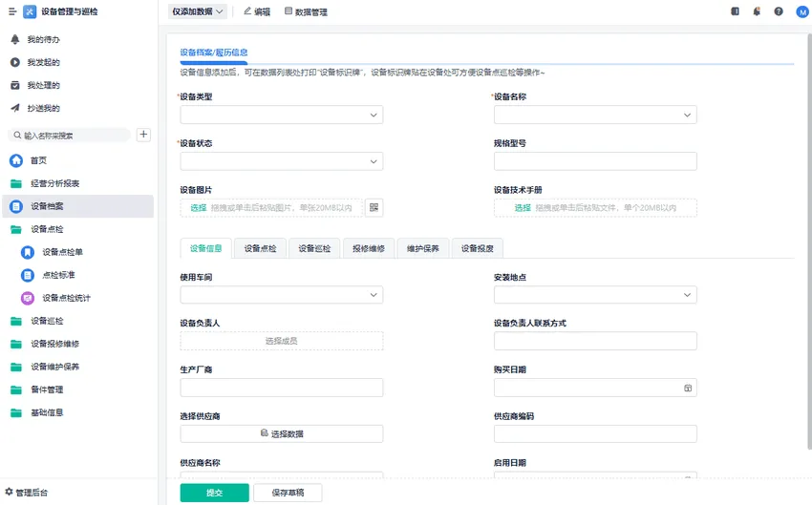Switch to the 设备巡检 tab
Viewport: 812px width, 505px height.
pyautogui.click(x=314, y=248)
